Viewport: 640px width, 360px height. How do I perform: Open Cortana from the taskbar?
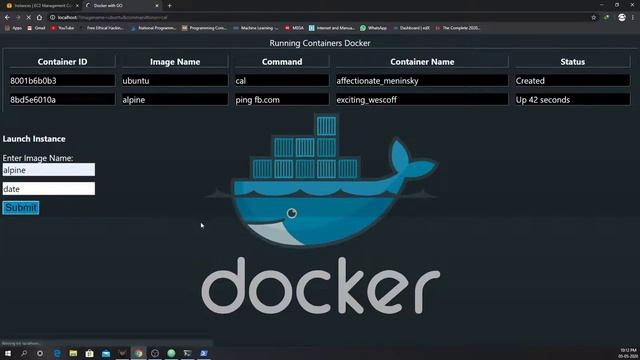pos(40,353)
